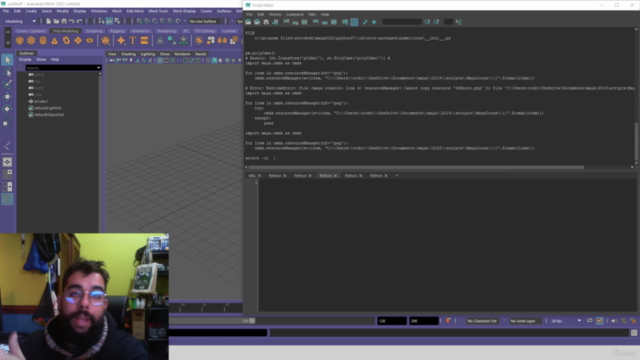This screenshot has height=360, width=640.
Task: Open the viewport Shading menu
Action: click(x=128, y=54)
